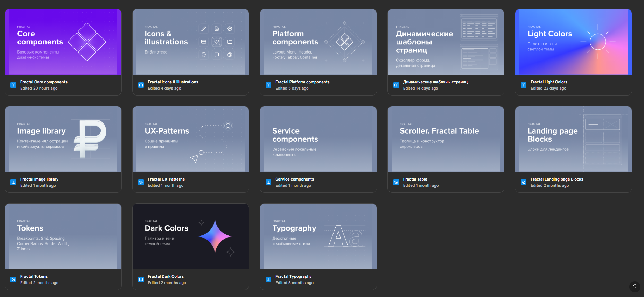Click the Динамические шаблоны страниц file title
Image resolution: width=644 pixels, height=297 pixels.
click(x=435, y=82)
